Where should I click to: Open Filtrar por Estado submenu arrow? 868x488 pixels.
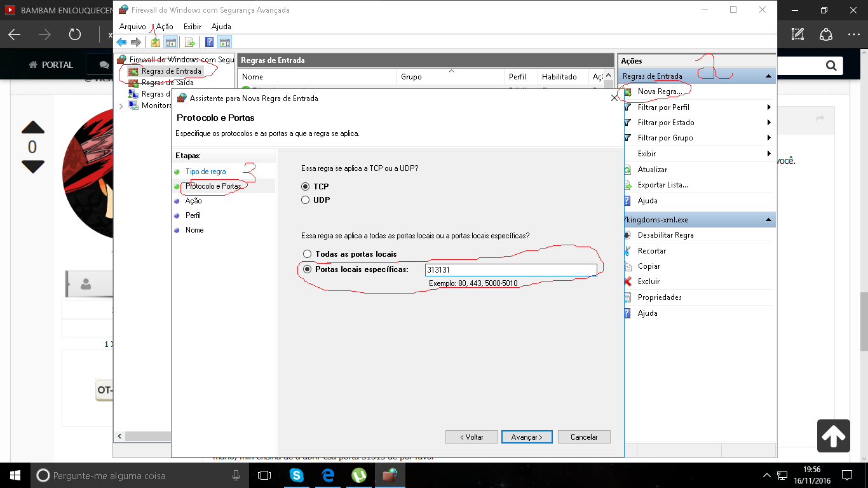tap(769, 123)
